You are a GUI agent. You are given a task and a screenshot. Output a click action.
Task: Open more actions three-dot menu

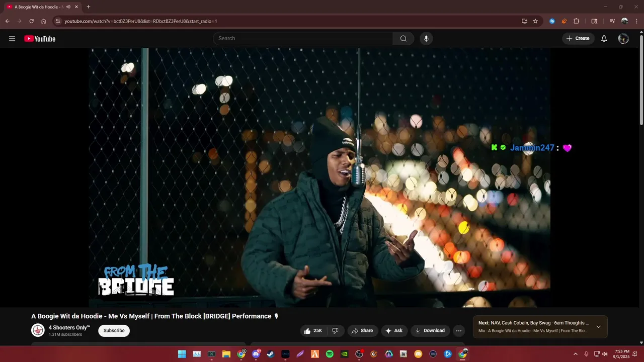[x=459, y=331]
